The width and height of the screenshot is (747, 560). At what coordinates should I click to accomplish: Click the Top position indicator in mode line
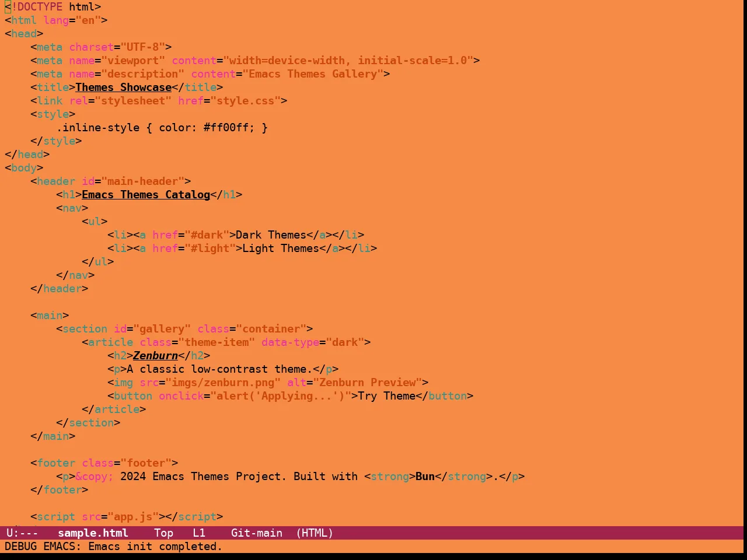164,533
